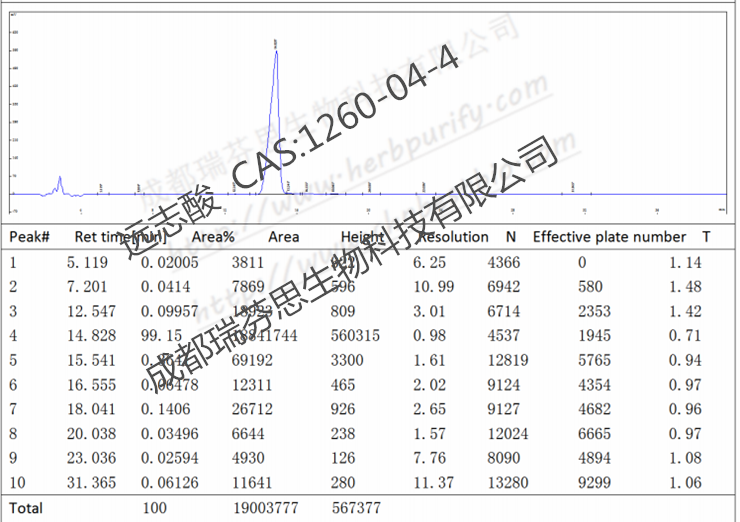This screenshot has width=740, height=522.
Task: Click the "Resolution" column header
Action: coord(453,237)
